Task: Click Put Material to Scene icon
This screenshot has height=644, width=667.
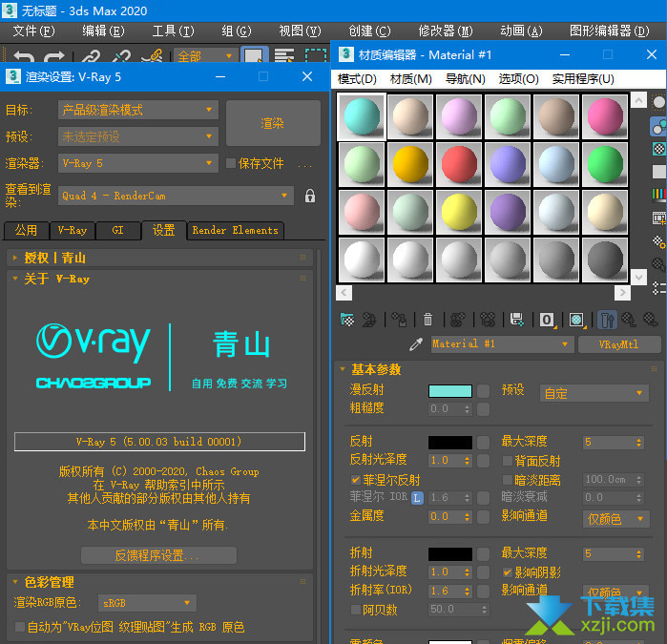Action: (369, 319)
